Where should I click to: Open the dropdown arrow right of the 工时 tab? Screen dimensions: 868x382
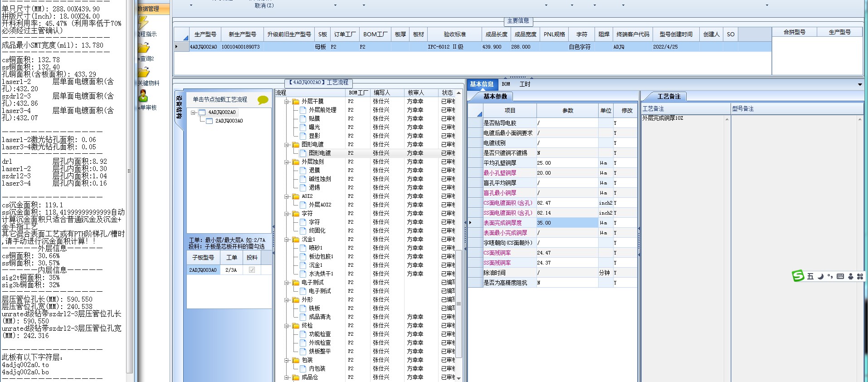click(859, 85)
